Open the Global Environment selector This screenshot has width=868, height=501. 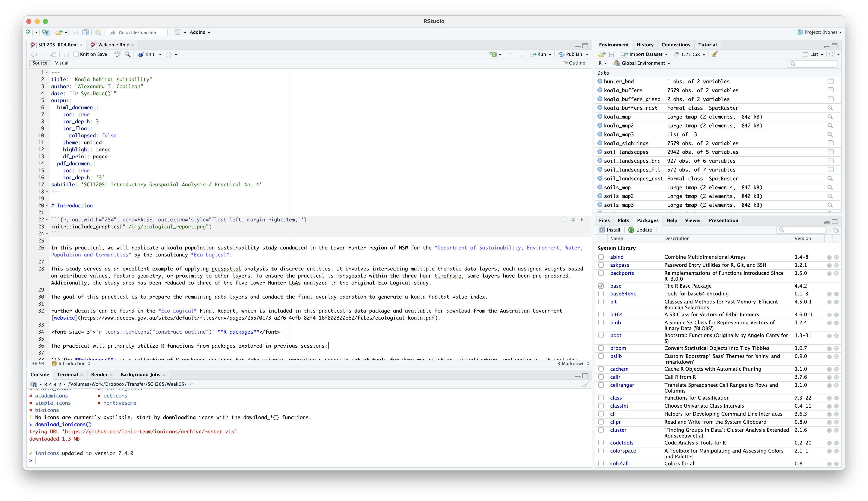coord(642,63)
